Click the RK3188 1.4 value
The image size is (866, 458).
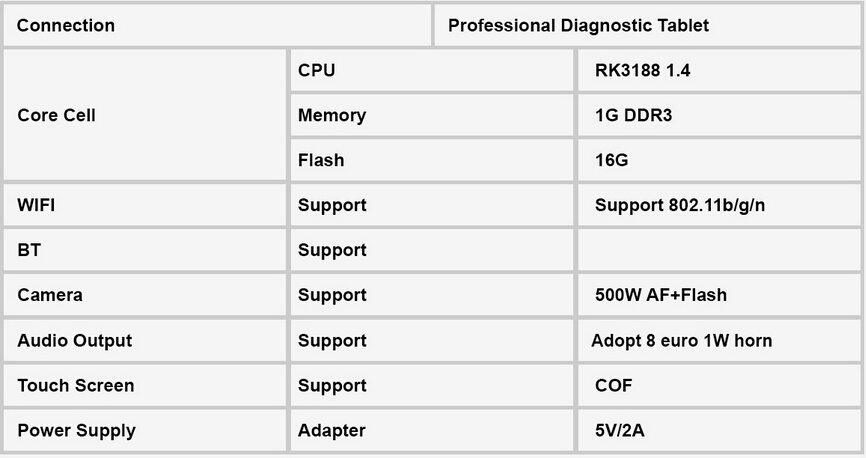click(642, 70)
